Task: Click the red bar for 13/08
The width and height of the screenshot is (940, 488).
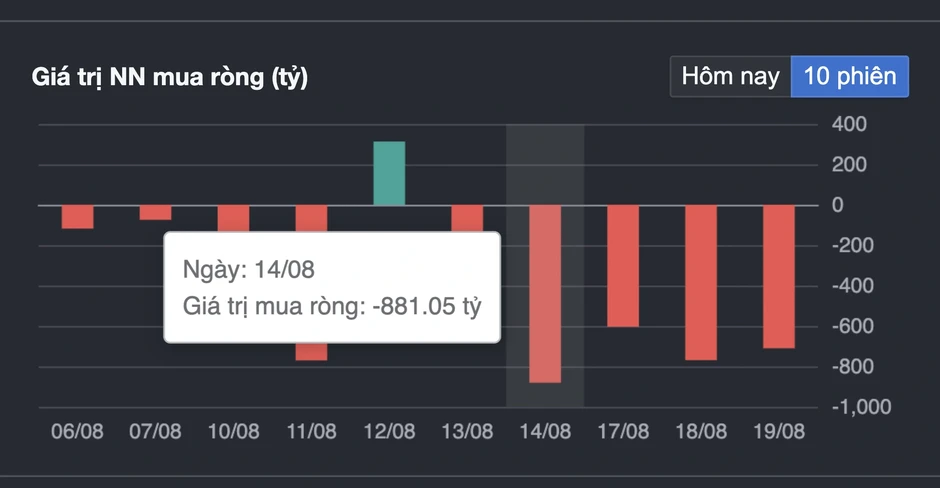Action: point(467,219)
